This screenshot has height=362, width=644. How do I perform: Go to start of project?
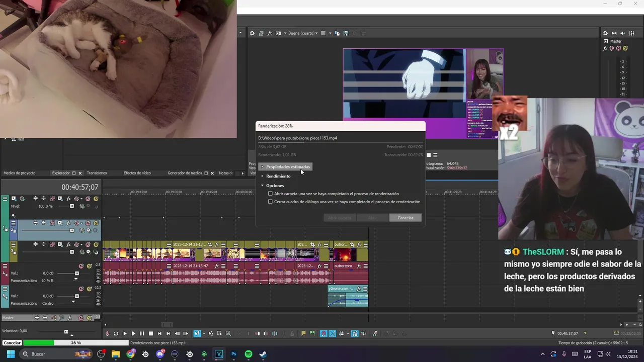(159, 333)
